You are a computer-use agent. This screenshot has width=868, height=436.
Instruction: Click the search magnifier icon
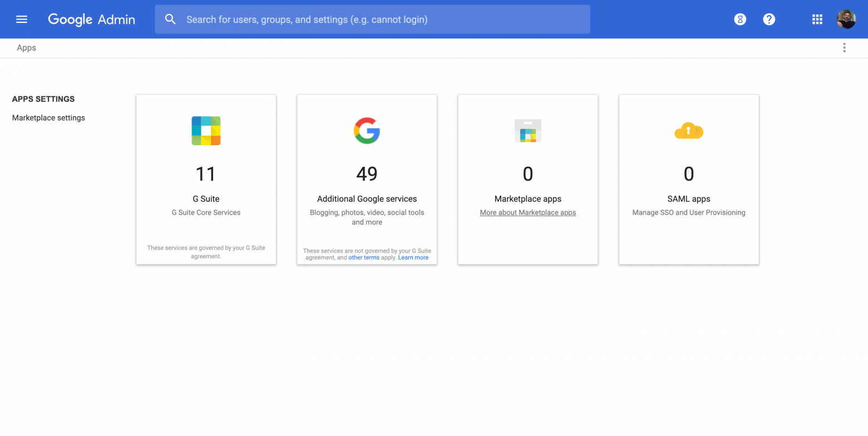(x=170, y=19)
